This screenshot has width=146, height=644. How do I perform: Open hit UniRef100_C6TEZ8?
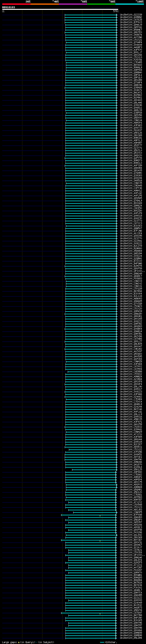point(131,20)
